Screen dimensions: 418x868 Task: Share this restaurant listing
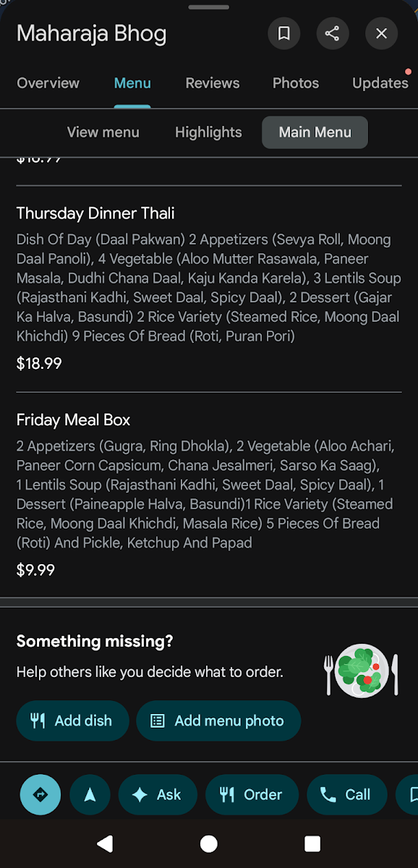pos(333,33)
